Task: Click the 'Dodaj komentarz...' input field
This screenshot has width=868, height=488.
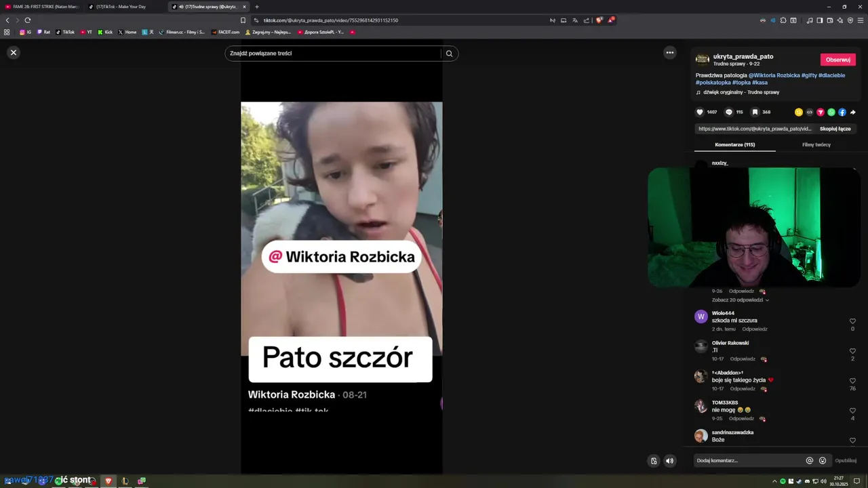Action: (749, 461)
